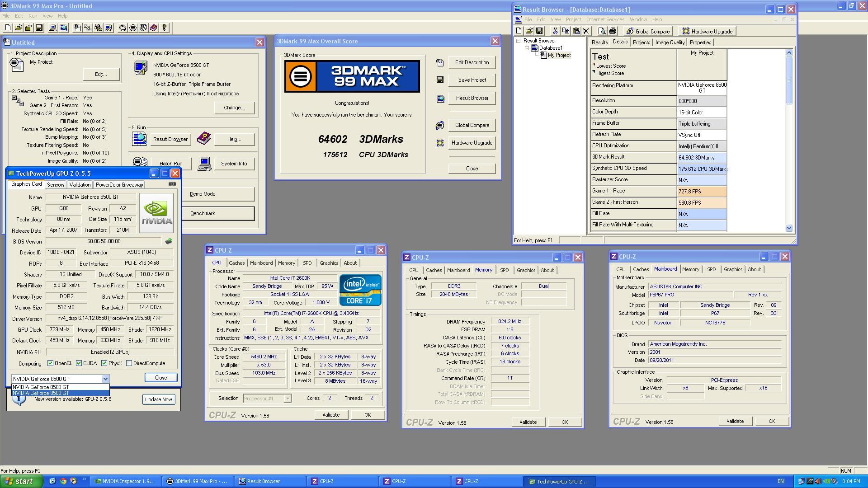
Task: Click the 727.8 FPS Game 1 - Race cell
Action: point(702,192)
